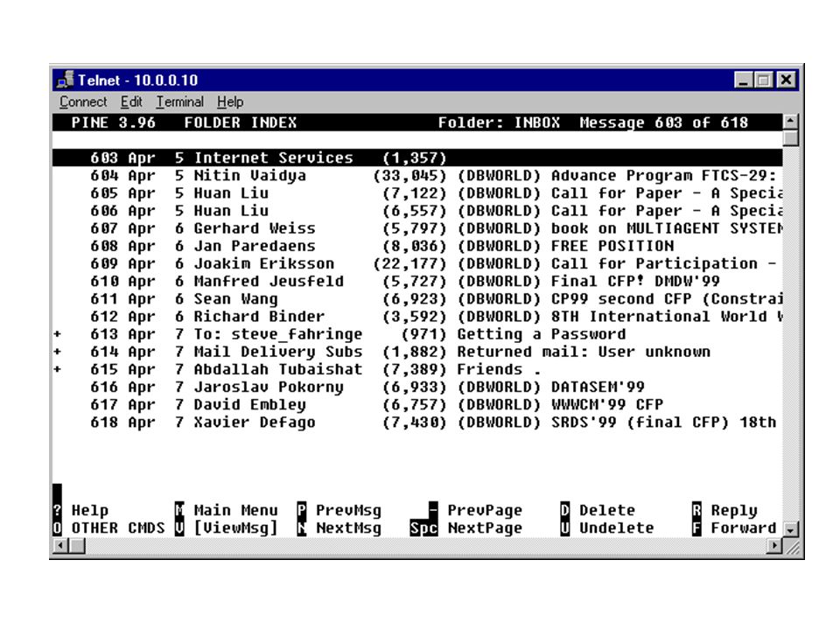Click the [ViewMsg] command label
This screenshot has width=840, height=630.
tap(235, 528)
